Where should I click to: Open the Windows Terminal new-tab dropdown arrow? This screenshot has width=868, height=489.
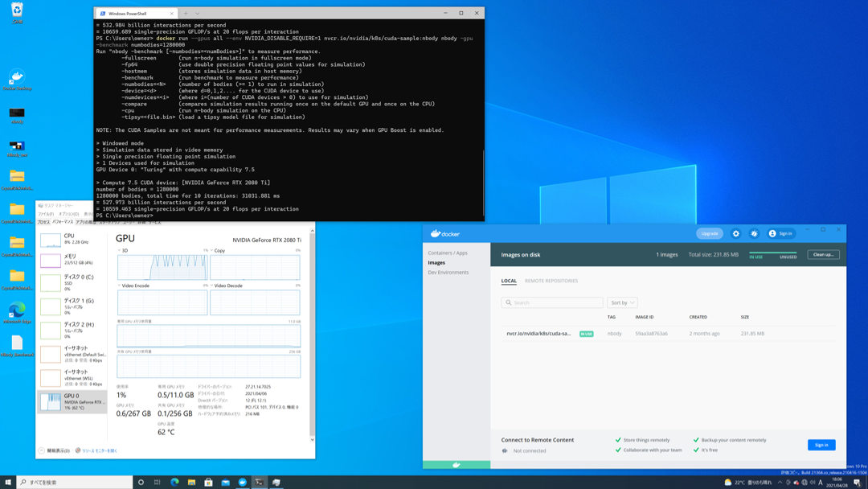point(197,14)
